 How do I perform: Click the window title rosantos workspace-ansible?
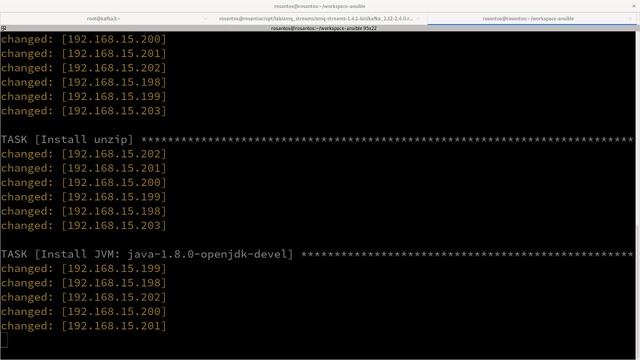click(x=320, y=6)
